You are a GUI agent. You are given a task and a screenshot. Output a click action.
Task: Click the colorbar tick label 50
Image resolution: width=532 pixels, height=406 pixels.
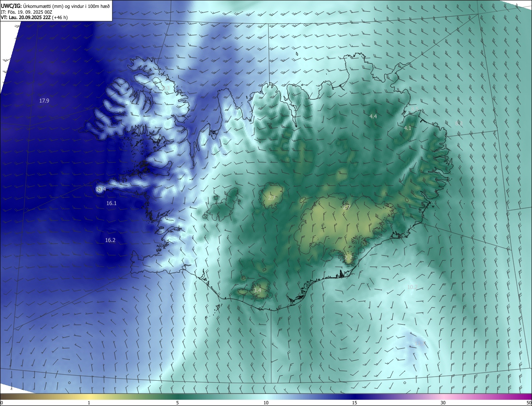(529, 403)
